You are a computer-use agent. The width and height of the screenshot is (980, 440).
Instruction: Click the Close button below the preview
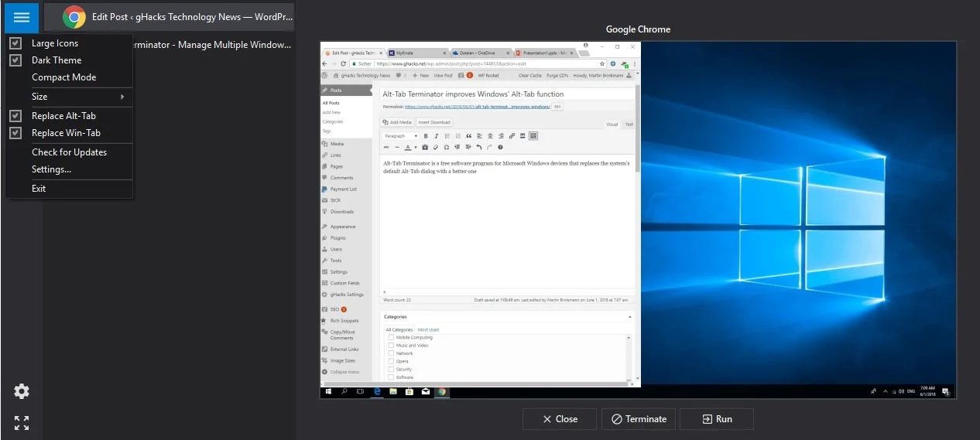coord(560,419)
